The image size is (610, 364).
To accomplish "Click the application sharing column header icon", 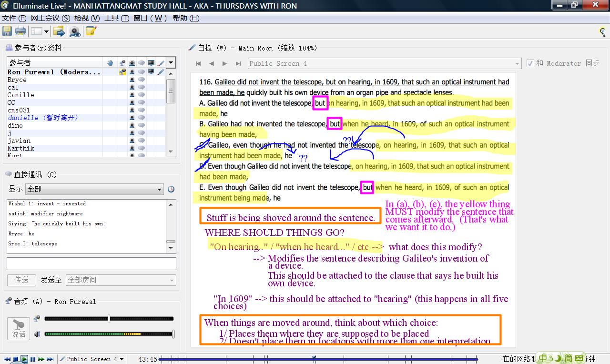I will [151, 62].
